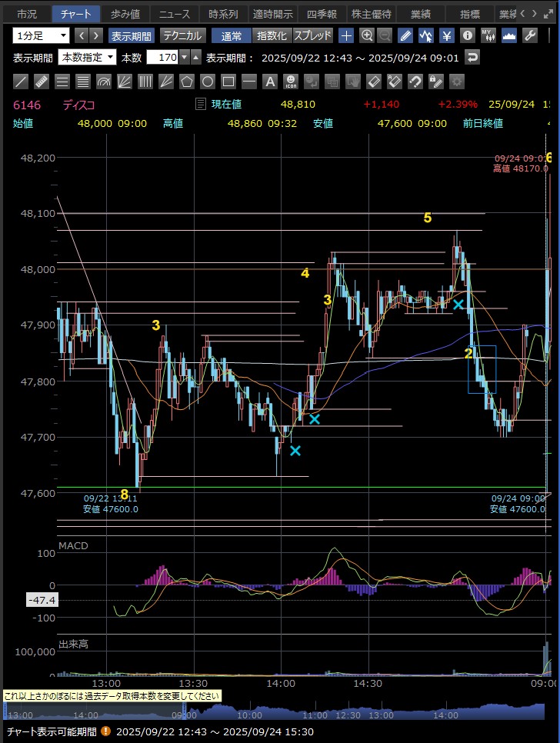Open chart settings with wrench icon
The image size is (560, 743).
point(529,35)
